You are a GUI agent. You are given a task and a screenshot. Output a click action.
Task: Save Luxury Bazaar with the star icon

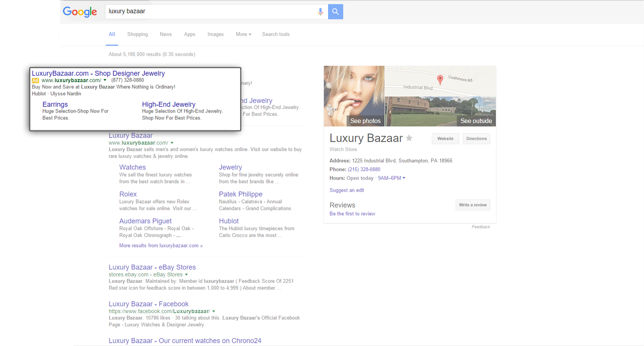[x=409, y=138]
